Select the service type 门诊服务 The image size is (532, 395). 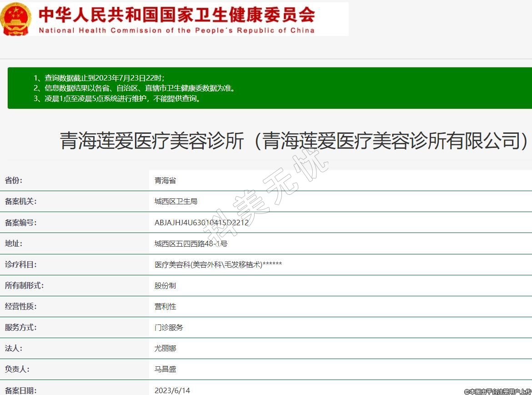point(169,328)
